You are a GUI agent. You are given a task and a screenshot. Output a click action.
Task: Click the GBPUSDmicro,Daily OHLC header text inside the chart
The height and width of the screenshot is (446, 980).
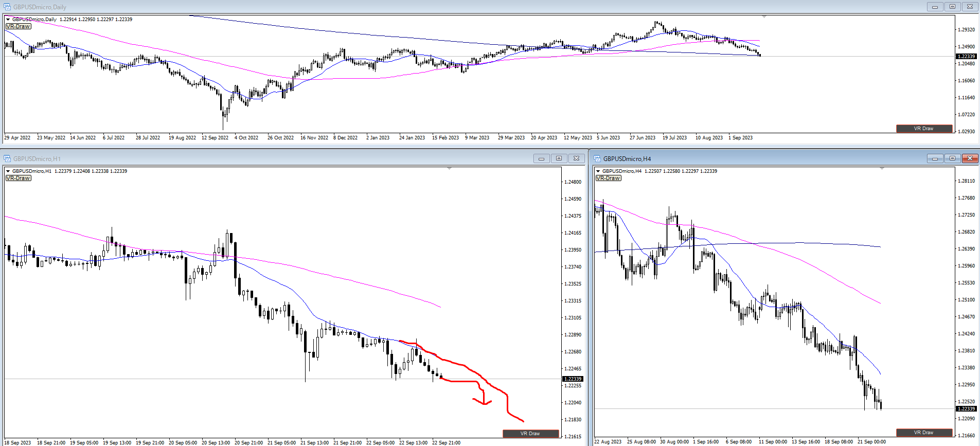point(73,19)
